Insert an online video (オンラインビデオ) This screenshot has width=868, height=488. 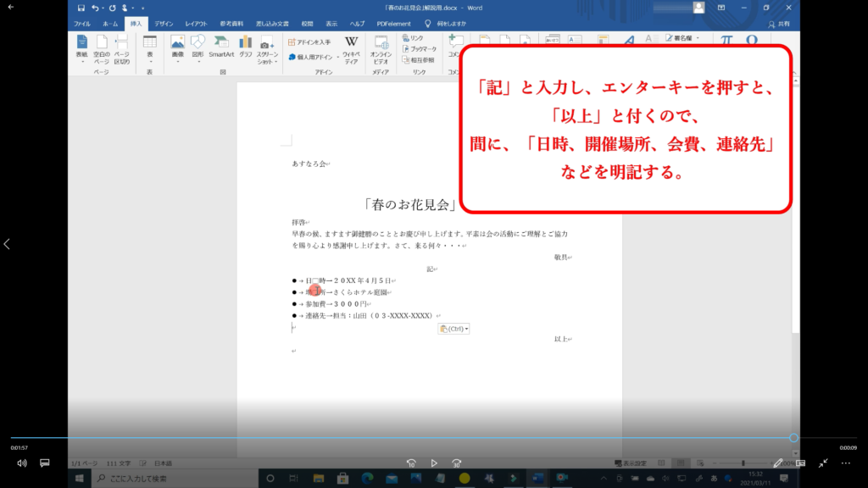381,47
